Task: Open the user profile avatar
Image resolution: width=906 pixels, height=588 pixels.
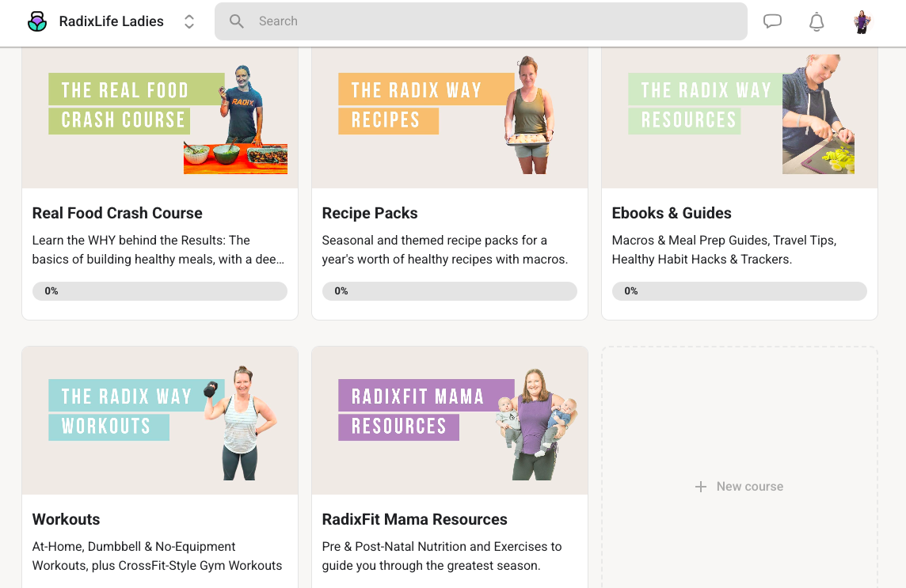Action: coord(862,21)
